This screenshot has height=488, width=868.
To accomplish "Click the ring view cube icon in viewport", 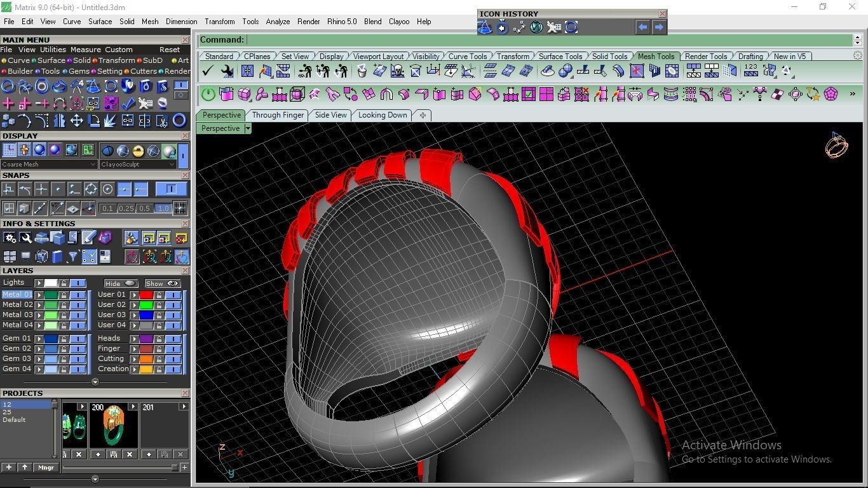I will [836, 146].
